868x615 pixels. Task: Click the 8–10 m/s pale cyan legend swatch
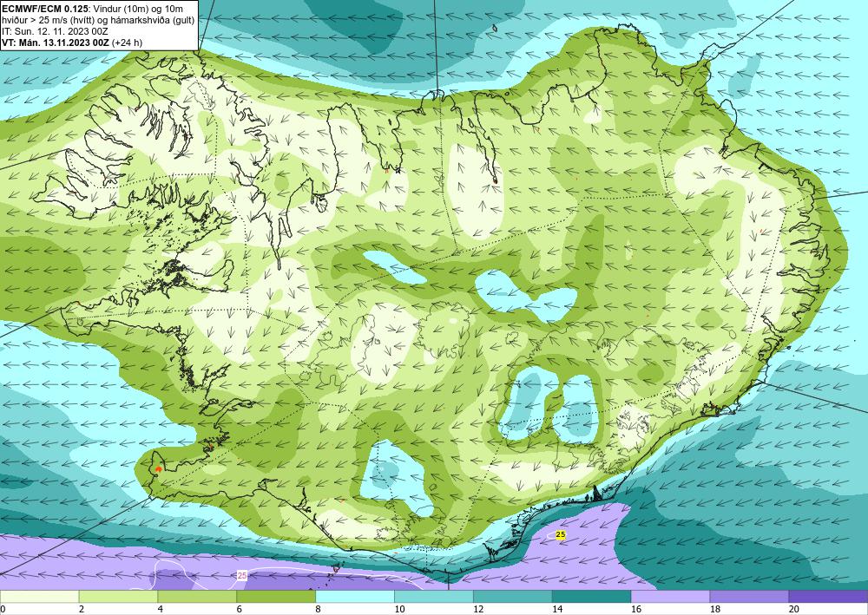click(x=355, y=597)
